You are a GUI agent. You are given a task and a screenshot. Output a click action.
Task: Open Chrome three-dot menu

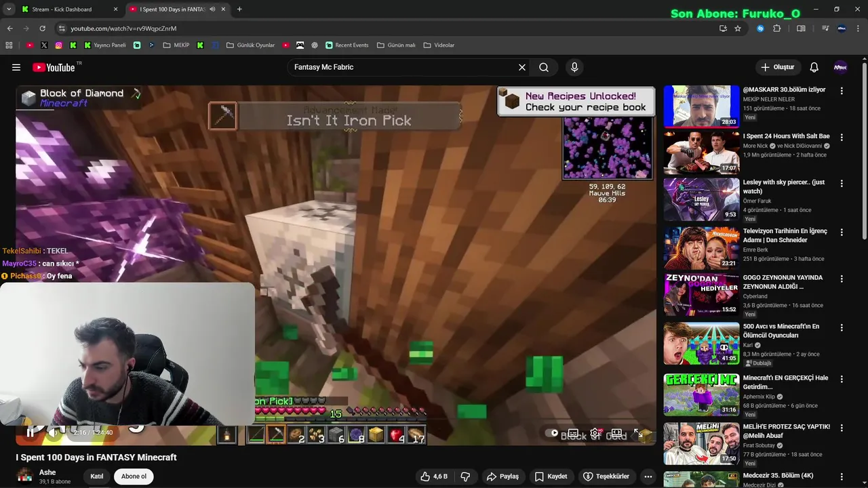click(859, 28)
